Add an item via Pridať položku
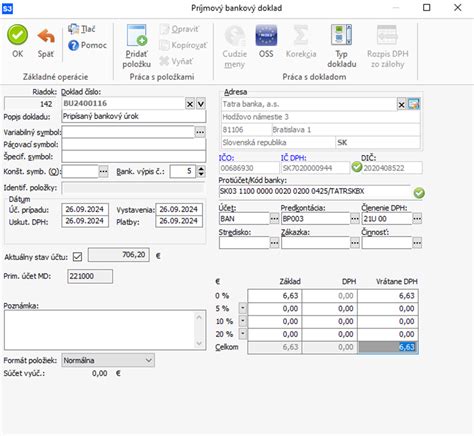The width and height of the screenshot is (474, 436). tap(137, 35)
